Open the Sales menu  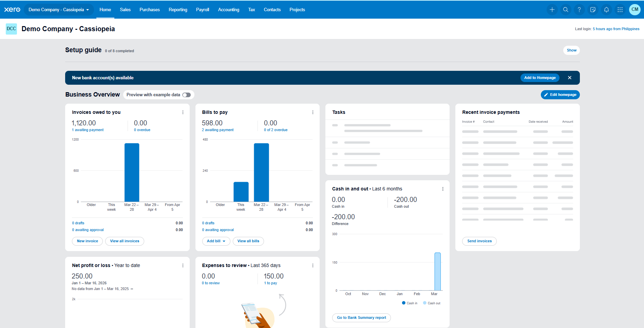(125, 9)
